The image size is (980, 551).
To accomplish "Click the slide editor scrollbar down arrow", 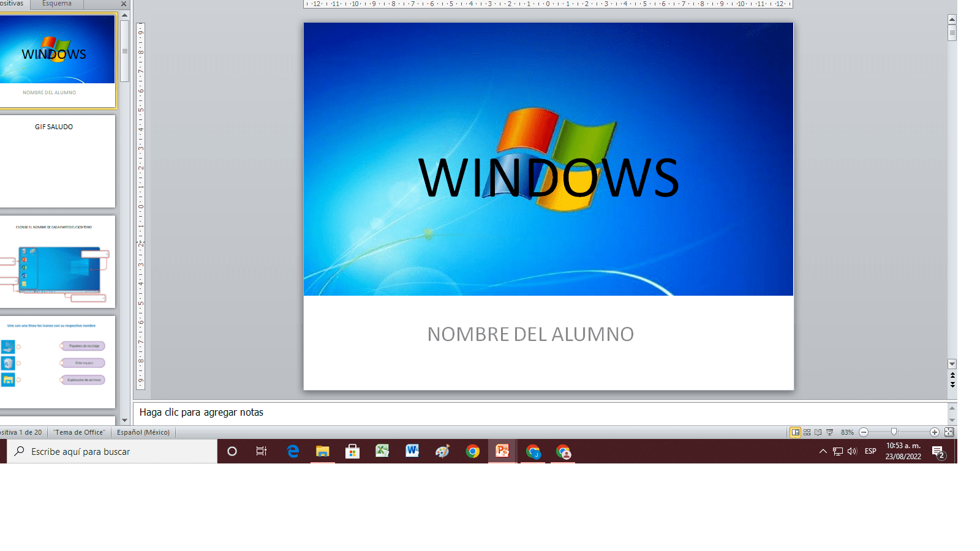I will pos(952,364).
